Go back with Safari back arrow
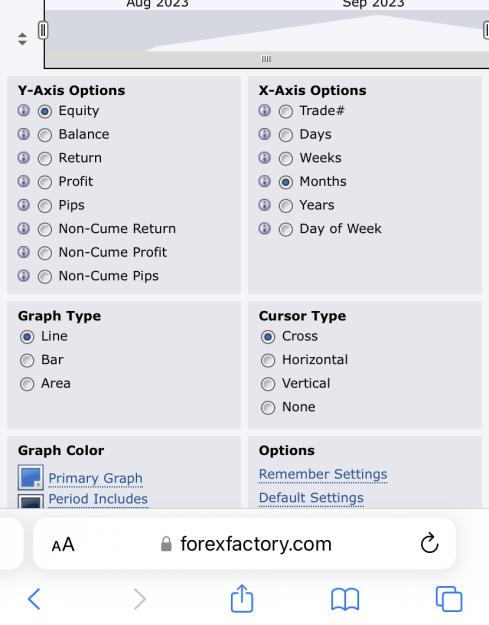The width and height of the screenshot is (489, 625). 34,599
